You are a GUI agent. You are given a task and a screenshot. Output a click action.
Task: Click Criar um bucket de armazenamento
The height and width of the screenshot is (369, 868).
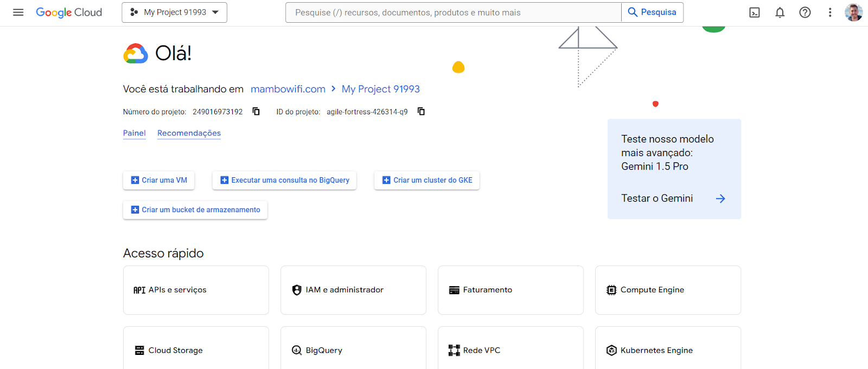pyautogui.click(x=195, y=210)
